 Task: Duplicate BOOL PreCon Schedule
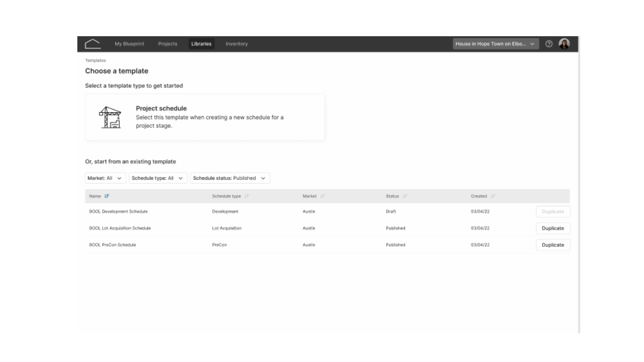click(x=553, y=245)
